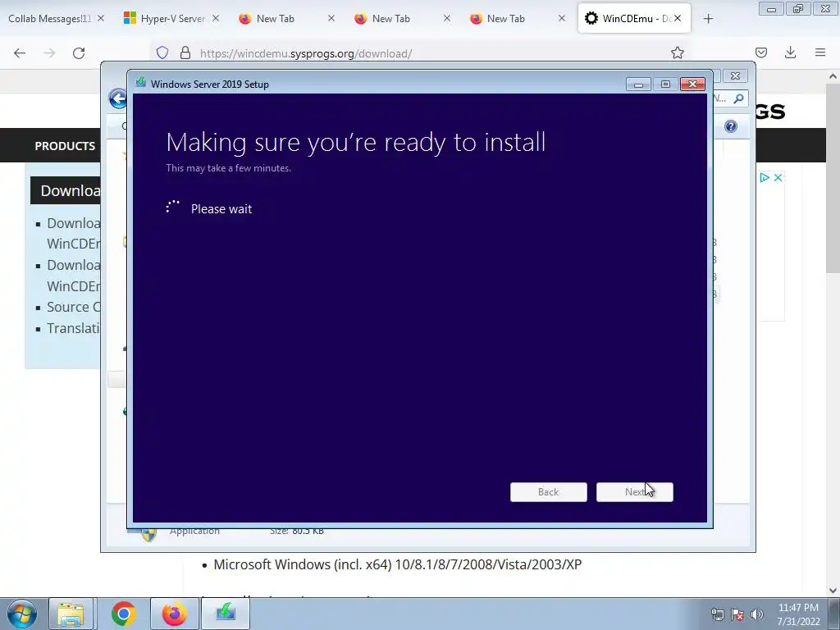Open the Explorer window help icon

point(731,126)
